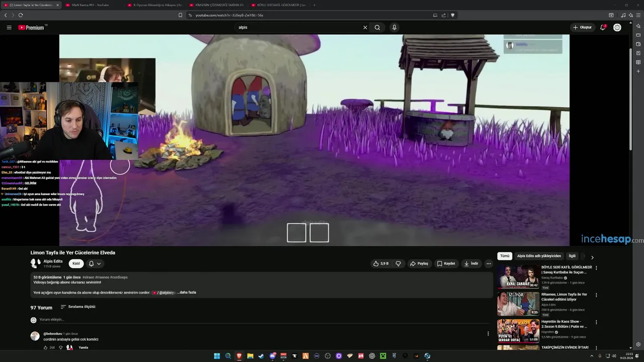
Task: Open Discord from the taskbar
Action: point(272,356)
